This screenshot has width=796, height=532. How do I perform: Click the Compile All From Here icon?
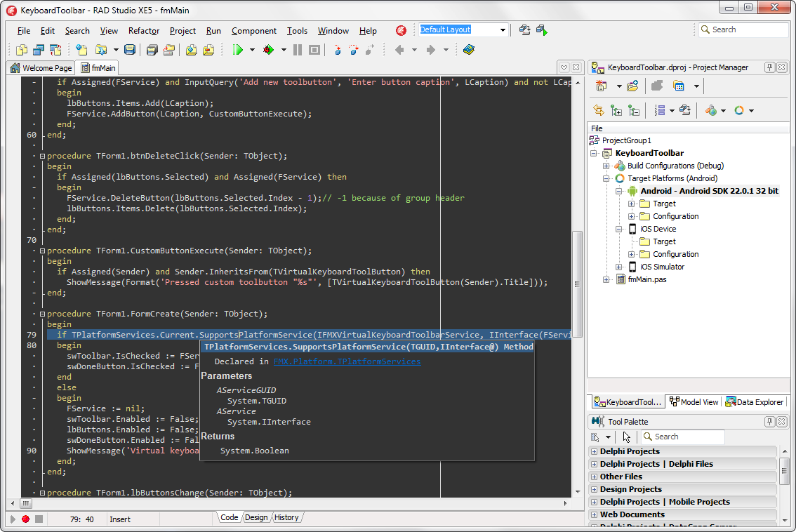click(685, 110)
